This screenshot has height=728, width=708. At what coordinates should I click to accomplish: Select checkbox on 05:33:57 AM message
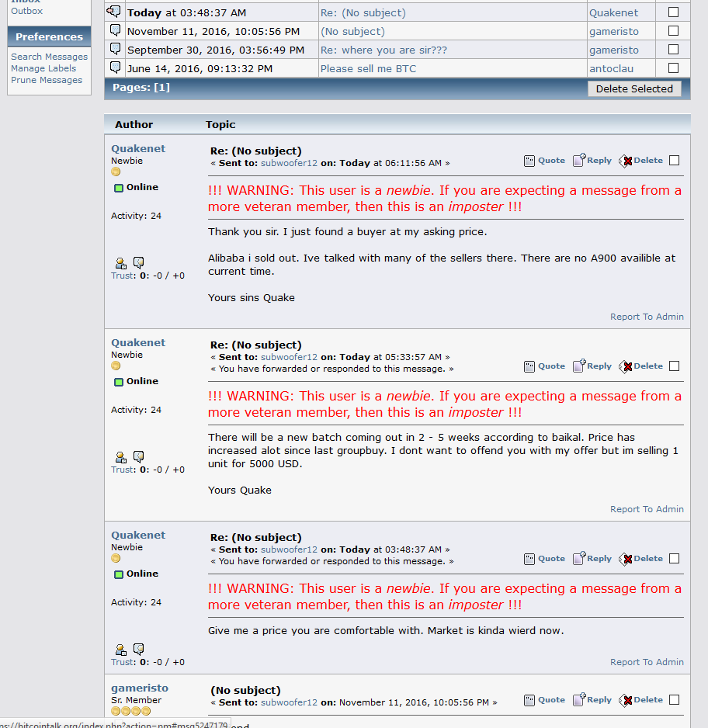pyautogui.click(x=674, y=366)
